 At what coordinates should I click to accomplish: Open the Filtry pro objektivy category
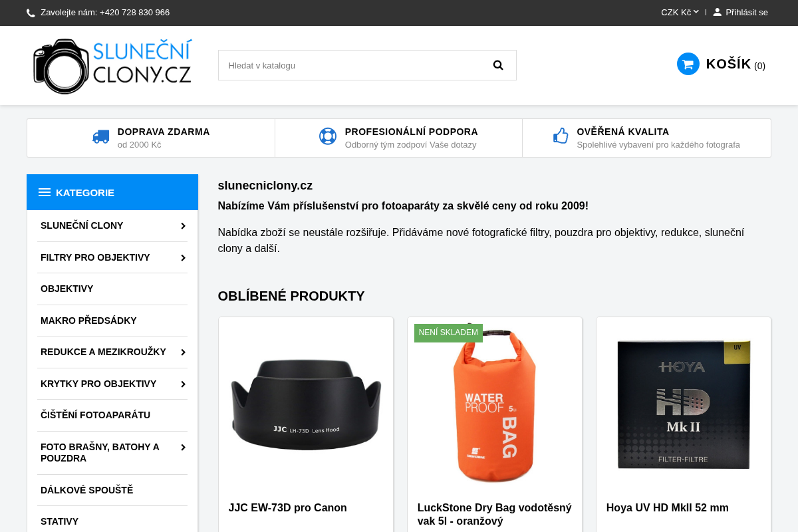click(x=95, y=257)
